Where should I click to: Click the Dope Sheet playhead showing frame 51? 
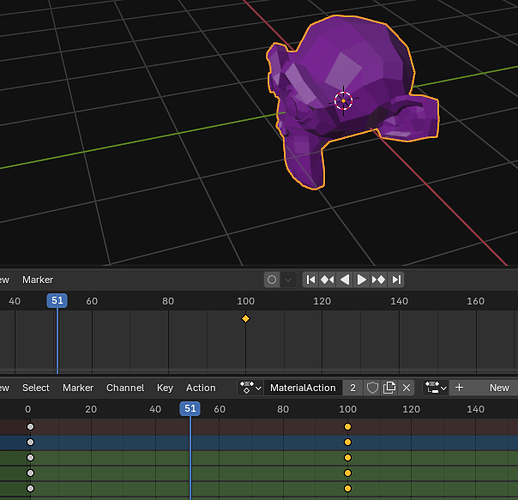pos(190,409)
